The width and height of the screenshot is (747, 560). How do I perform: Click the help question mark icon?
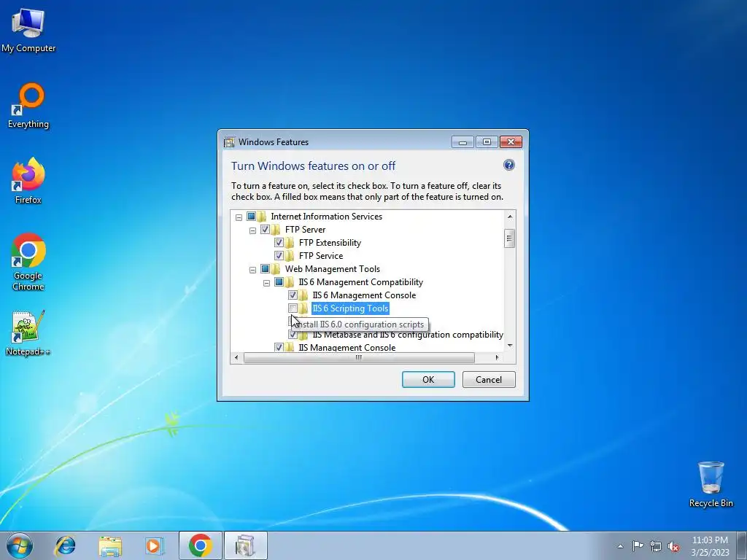click(x=508, y=165)
